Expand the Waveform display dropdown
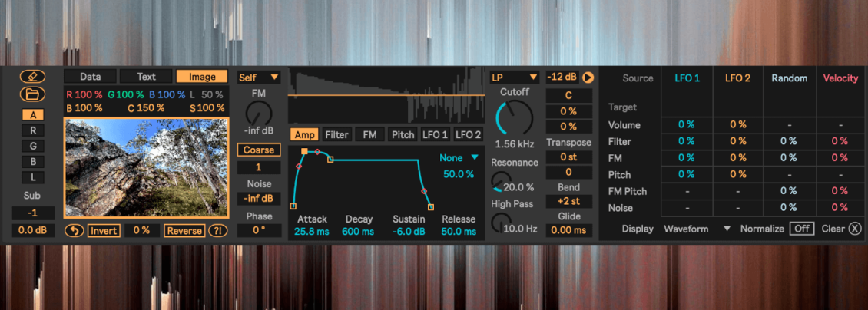The image size is (868, 310). click(x=697, y=229)
